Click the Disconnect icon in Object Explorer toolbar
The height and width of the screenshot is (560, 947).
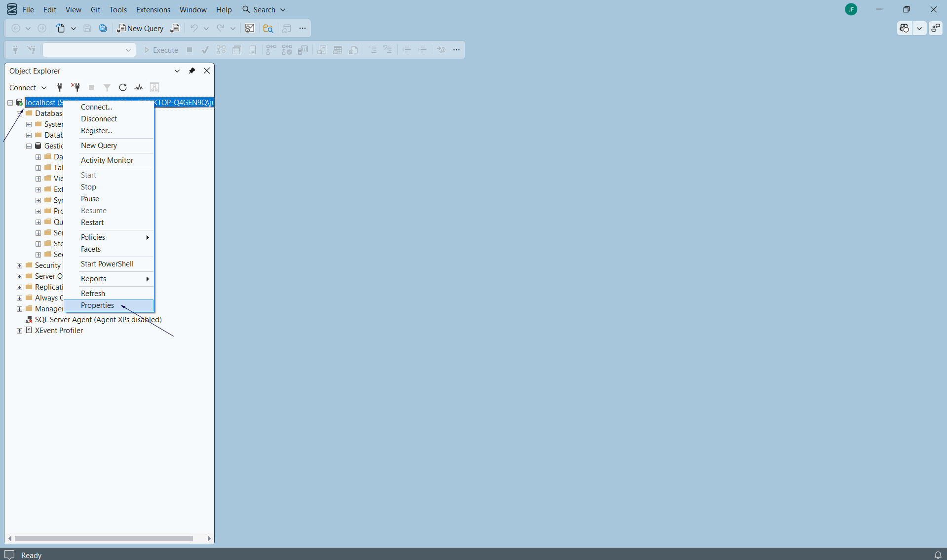click(76, 87)
